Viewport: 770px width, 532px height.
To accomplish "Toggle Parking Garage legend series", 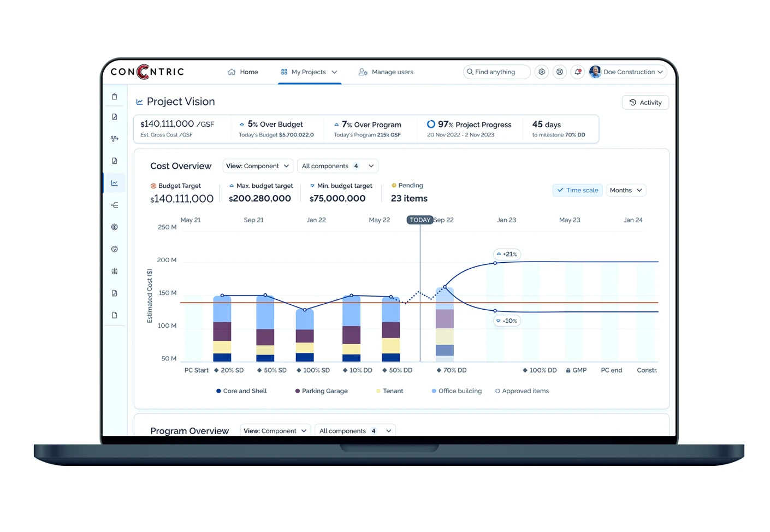I will click(x=321, y=391).
